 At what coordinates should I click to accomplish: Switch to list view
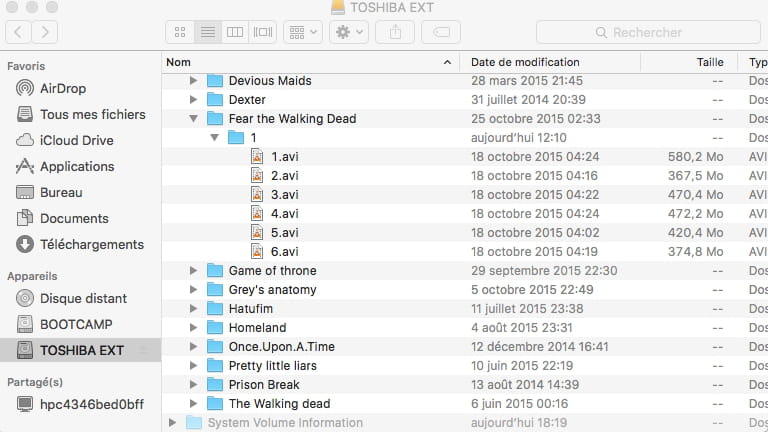tap(208, 32)
